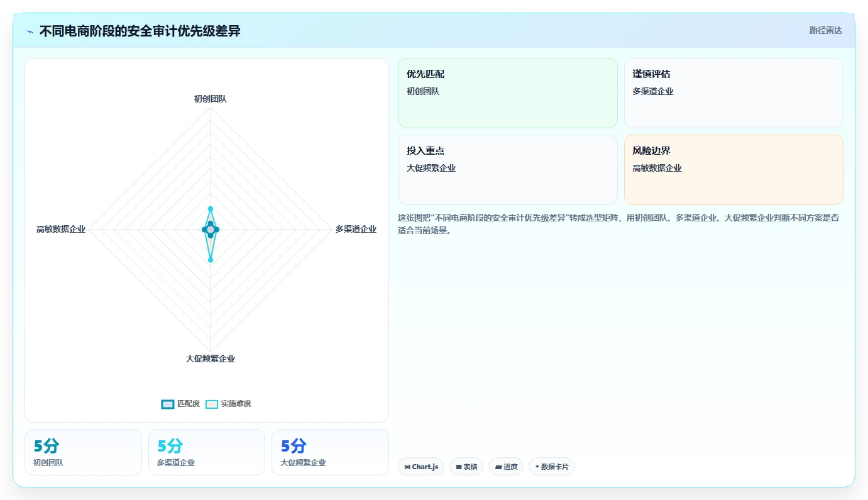868x500 pixels.
Task: Toggle the 实施难度 legend swatch
Action: point(212,404)
